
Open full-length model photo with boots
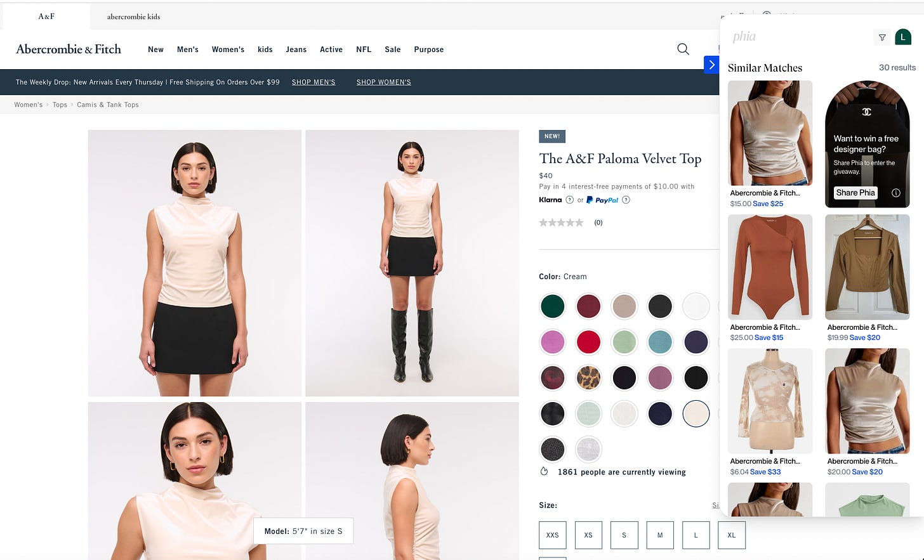pyautogui.click(x=412, y=263)
